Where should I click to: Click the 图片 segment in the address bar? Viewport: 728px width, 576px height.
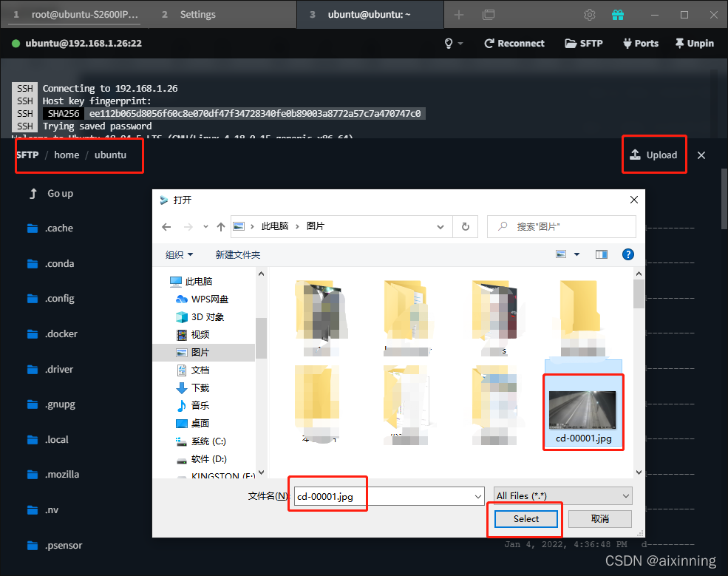tap(316, 226)
